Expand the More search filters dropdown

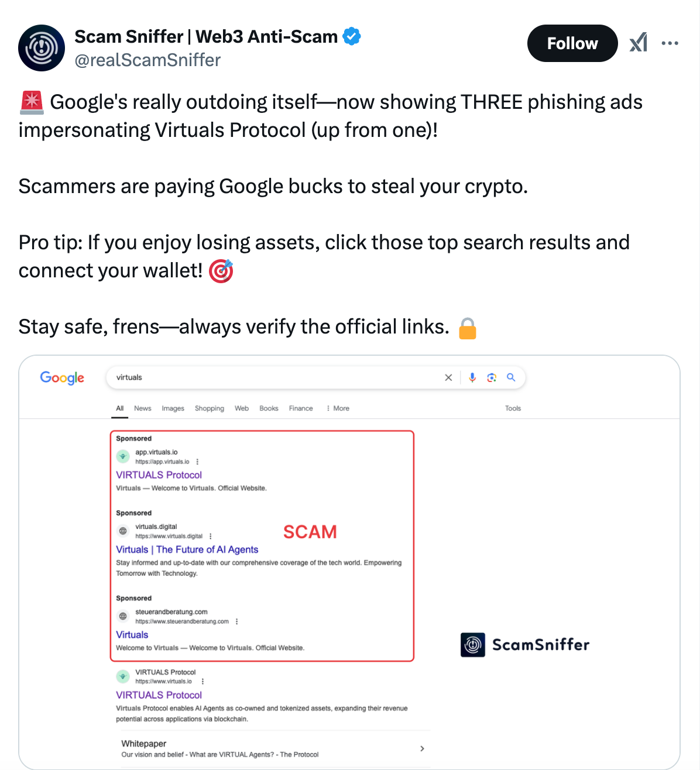pyautogui.click(x=338, y=408)
